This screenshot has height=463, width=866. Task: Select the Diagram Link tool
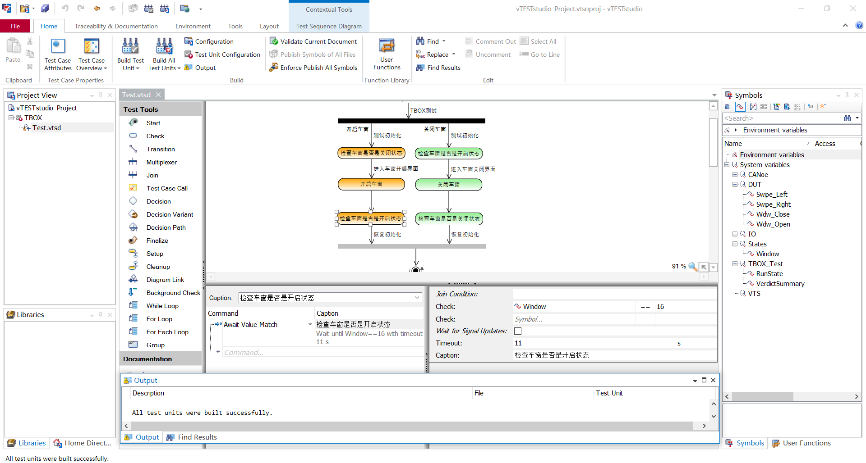pos(165,280)
